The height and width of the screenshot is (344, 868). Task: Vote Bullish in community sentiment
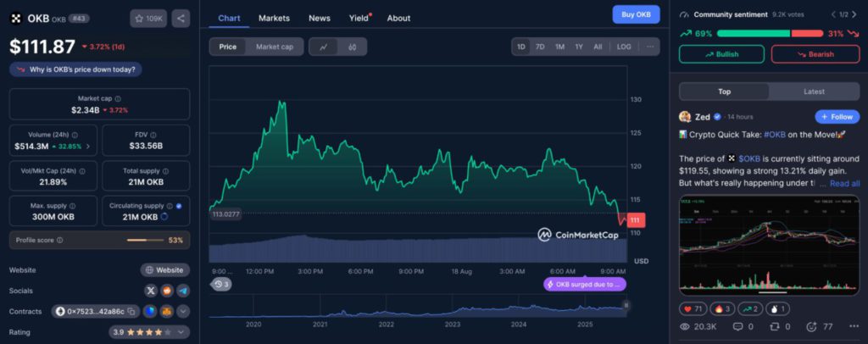(721, 54)
